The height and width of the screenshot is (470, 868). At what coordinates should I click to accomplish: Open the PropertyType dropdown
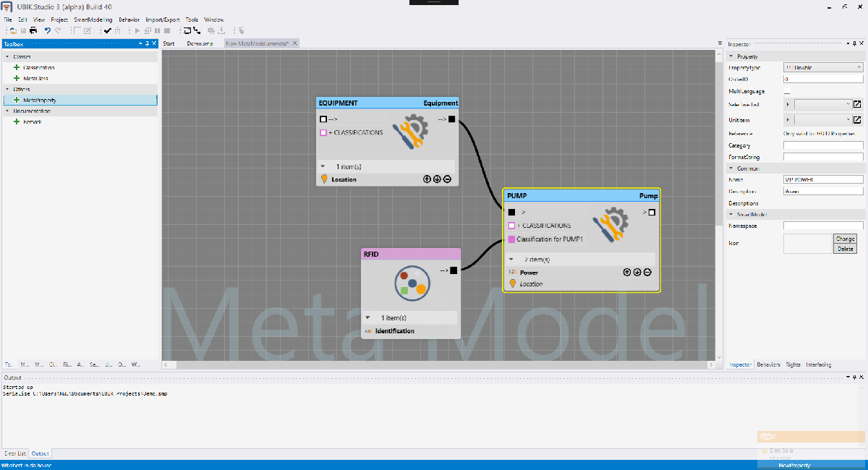pos(823,67)
